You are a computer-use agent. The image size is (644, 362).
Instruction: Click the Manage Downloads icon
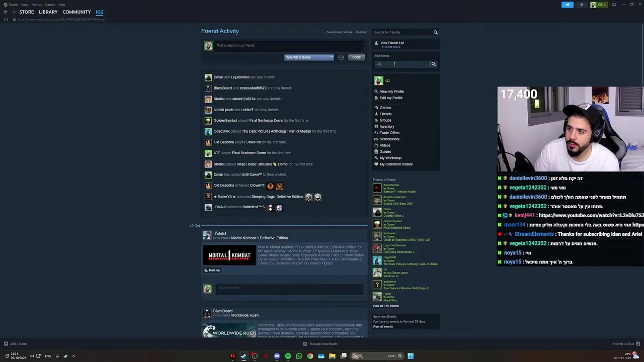tap(305, 344)
